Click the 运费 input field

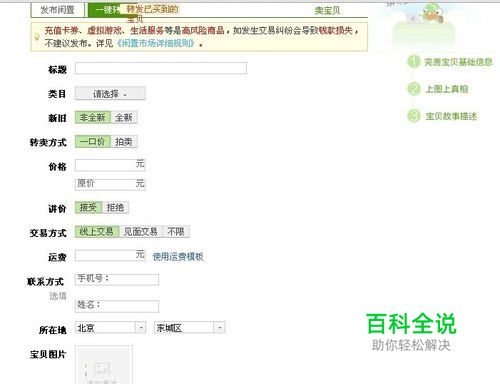[x=110, y=256]
